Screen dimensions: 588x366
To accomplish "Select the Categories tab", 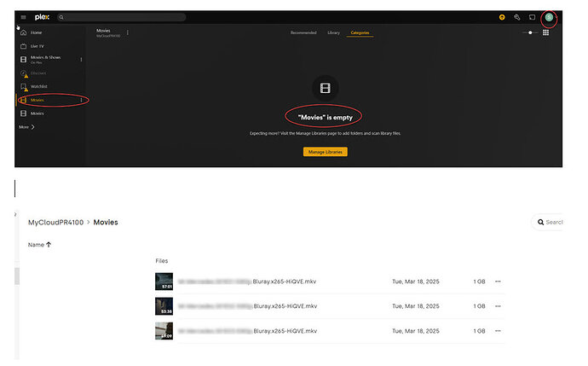I will click(x=360, y=32).
